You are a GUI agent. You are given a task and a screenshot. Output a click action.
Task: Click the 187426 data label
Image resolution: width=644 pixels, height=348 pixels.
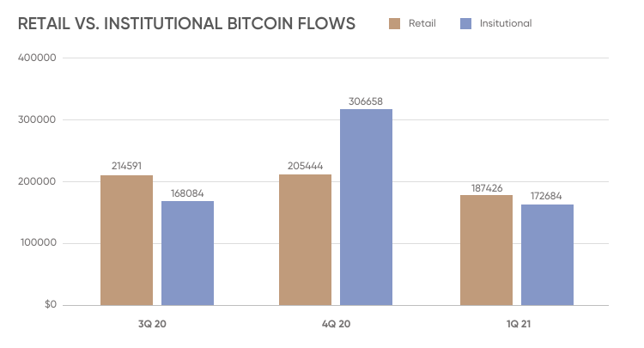pyautogui.click(x=486, y=186)
